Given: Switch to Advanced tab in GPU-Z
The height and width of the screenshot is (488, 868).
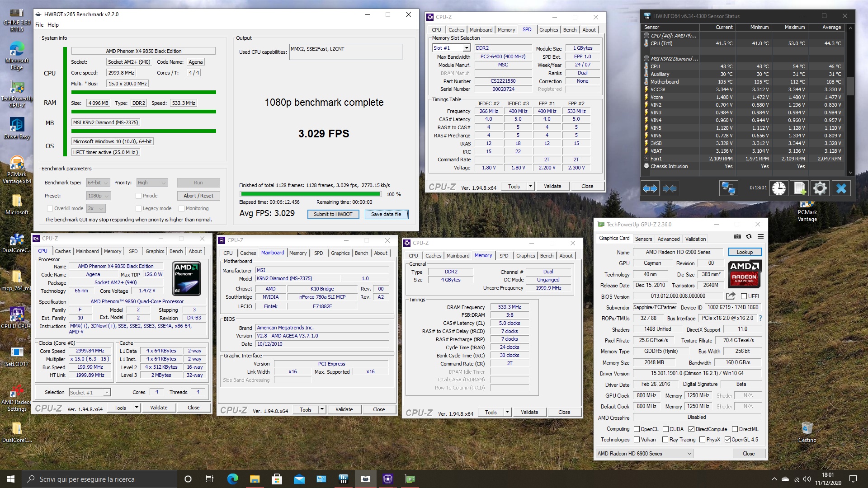Looking at the screenshot, I should tap(668, 239).
